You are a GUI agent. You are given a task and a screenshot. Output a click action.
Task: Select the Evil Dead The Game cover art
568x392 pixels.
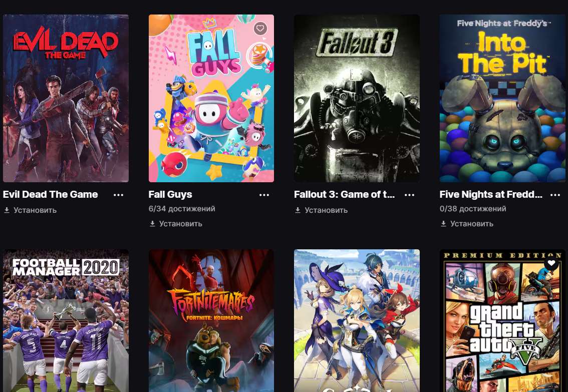tap(66, 98)
